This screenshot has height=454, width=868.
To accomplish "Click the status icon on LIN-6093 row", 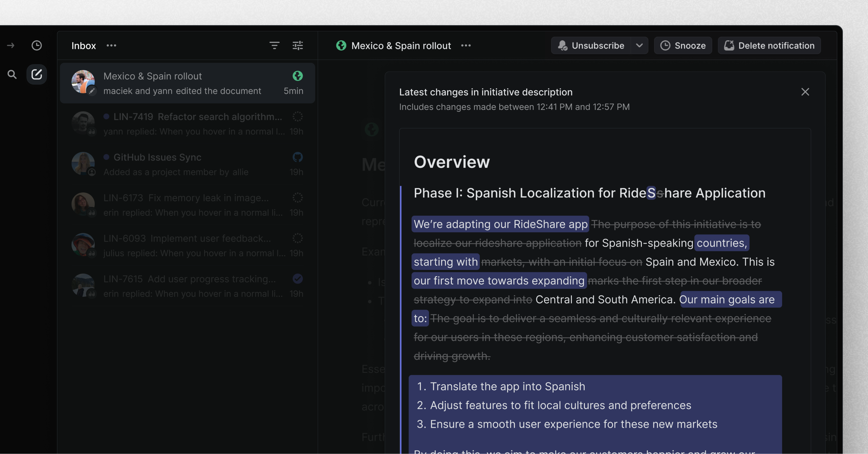I will point(297,238).
